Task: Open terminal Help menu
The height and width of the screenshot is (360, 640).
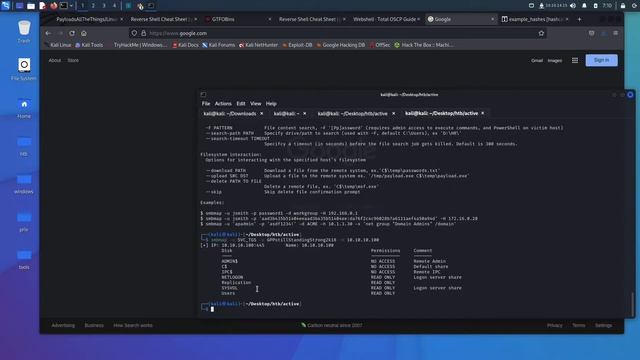Action: point(271,104)
